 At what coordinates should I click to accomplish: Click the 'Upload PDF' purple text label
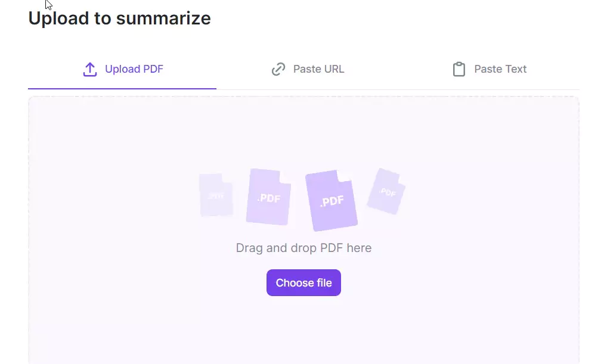tap(134, 69)
